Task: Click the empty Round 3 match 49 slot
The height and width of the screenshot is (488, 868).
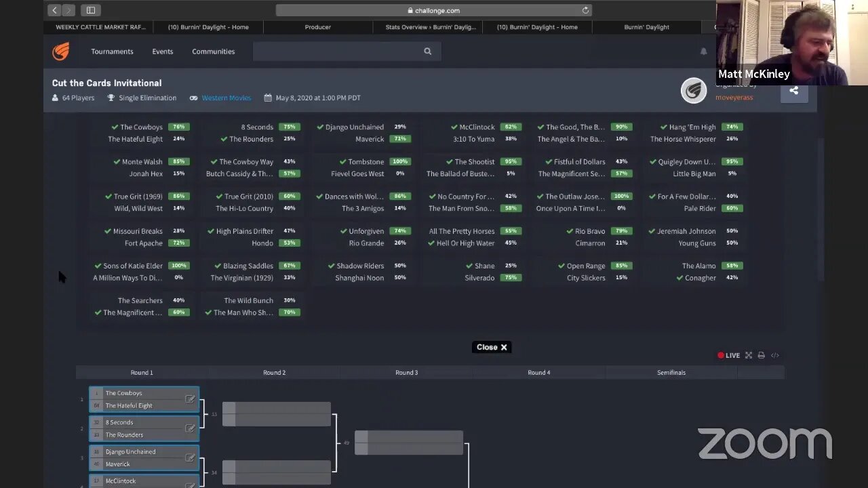Action: click(409, 443)
